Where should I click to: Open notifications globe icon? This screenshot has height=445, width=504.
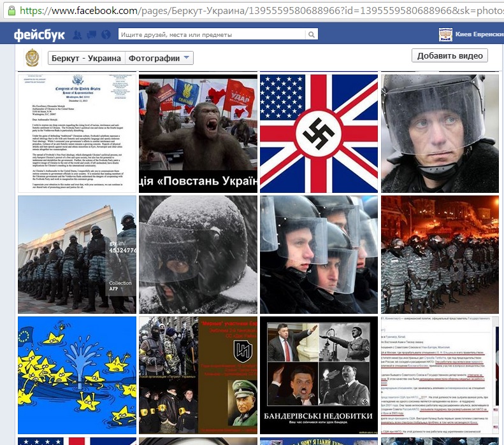[105, 35]
